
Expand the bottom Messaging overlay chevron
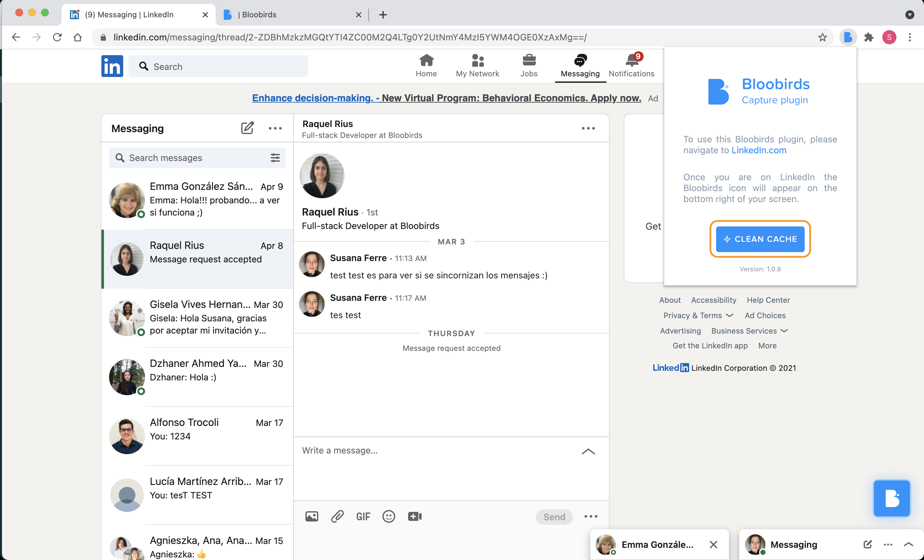pyautogui.click(x=908, y=544)
